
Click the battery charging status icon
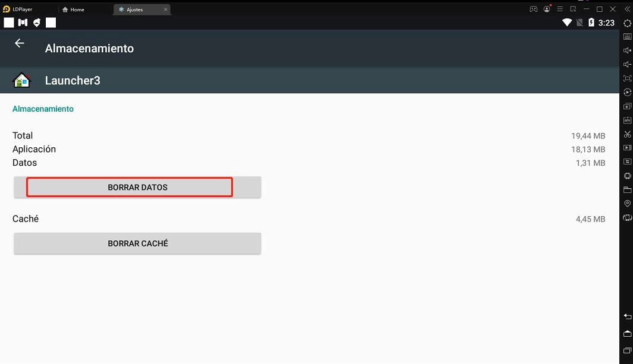point(591,23)
